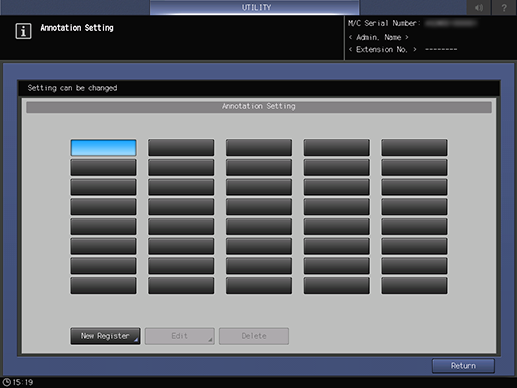517x388 pixels.
Task: Open help via question mark icon
Action: pyautogui.click(x=504, y=7)
